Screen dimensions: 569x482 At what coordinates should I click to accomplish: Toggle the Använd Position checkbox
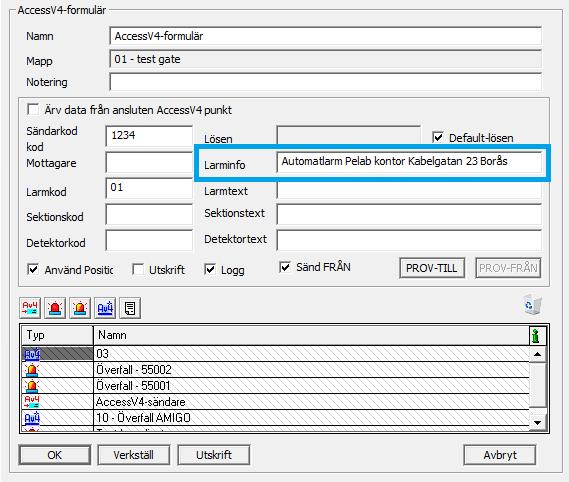tap(33, 269)
